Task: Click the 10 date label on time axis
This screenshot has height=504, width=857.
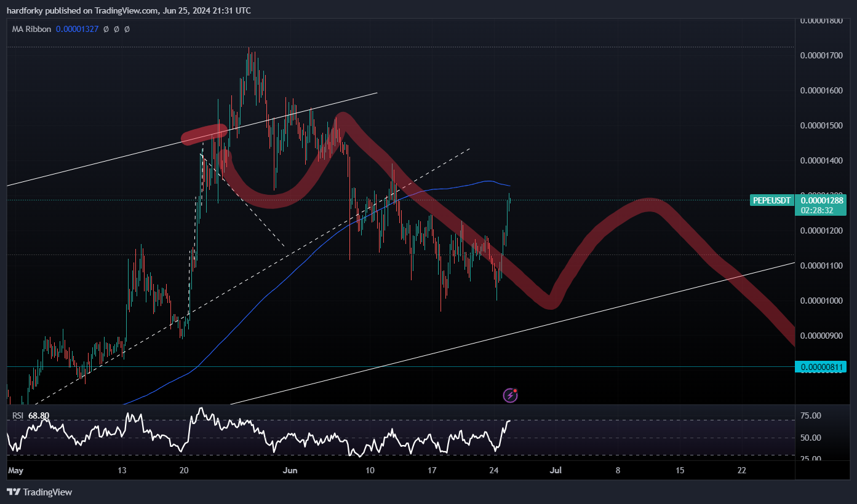Action: 370,471
